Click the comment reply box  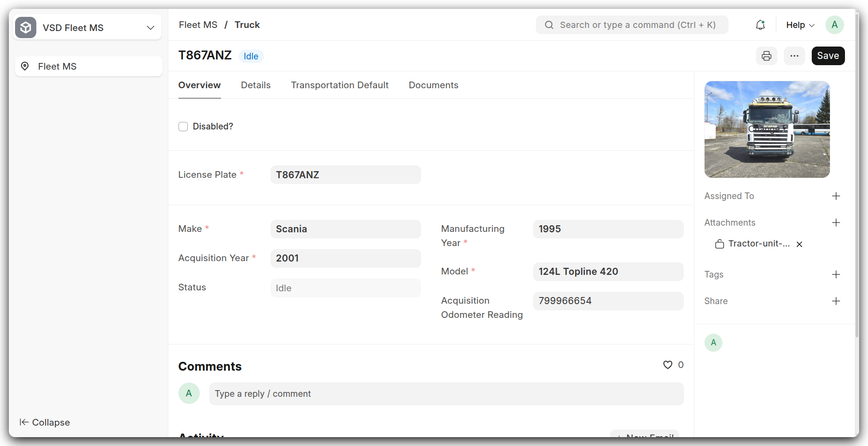446,394
